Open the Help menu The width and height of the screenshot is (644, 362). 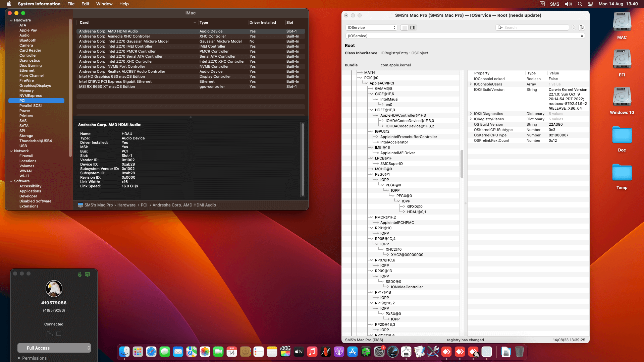tap(124, 4)
